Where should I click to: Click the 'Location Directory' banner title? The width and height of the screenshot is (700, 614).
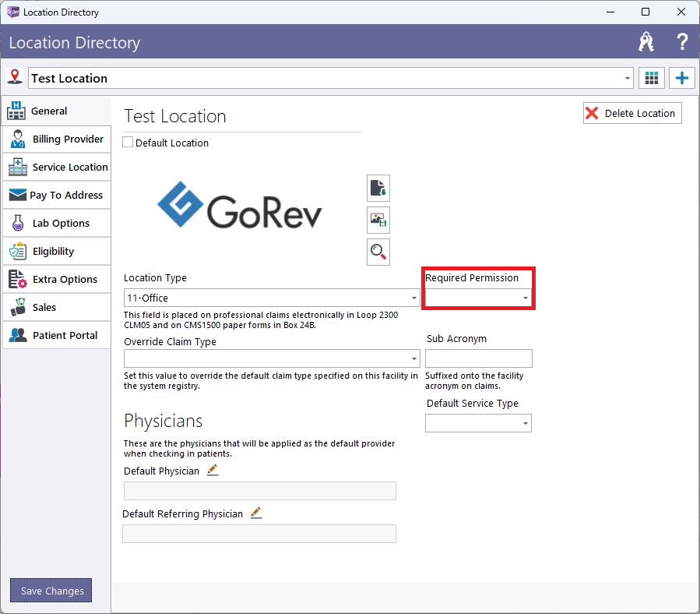75,42
